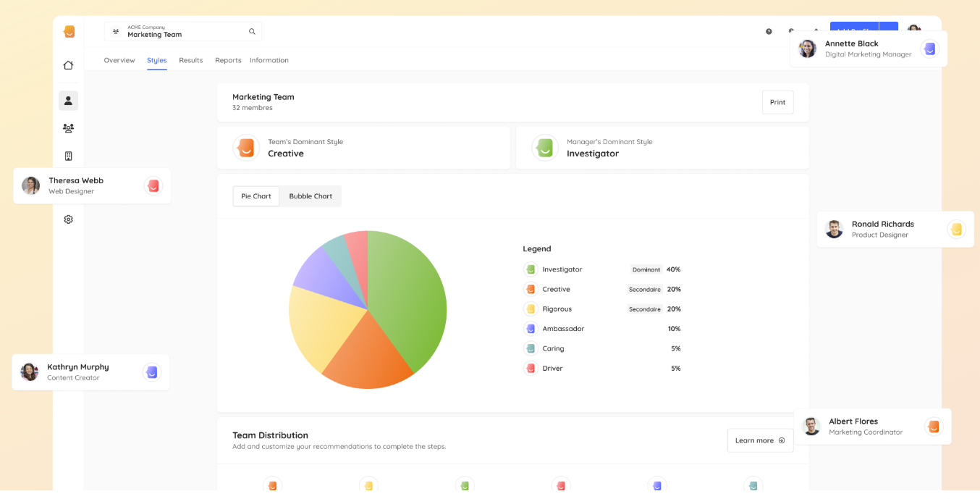Open the help question mark icon

point(768,31)
